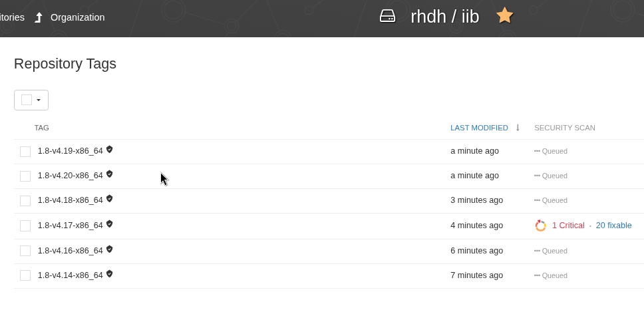
Task: Open the 20 fixable vulnerabilities link
Action: pyautogui.click(x=613, y=226)
